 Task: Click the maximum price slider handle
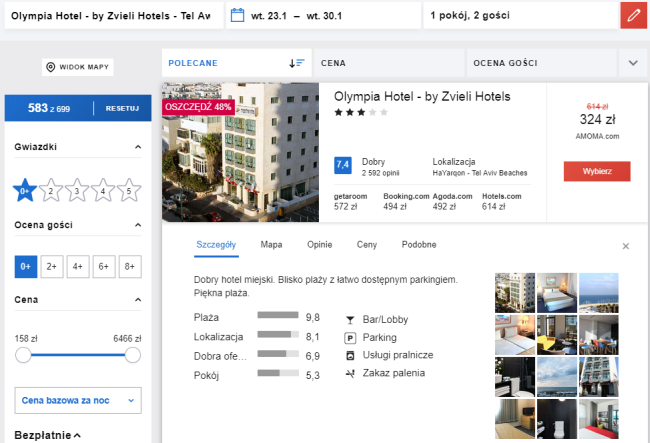coord(132,354)
